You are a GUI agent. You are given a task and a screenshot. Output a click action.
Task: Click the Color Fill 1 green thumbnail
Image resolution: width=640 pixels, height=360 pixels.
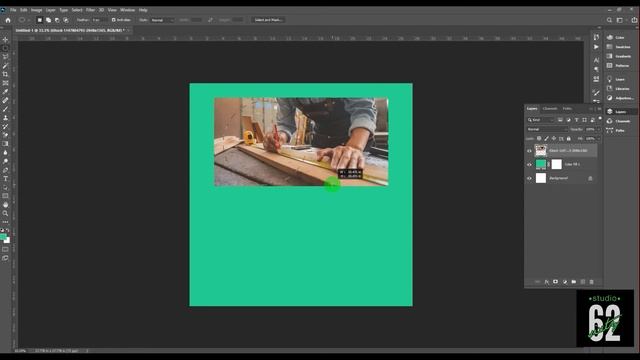pos(541,164)
